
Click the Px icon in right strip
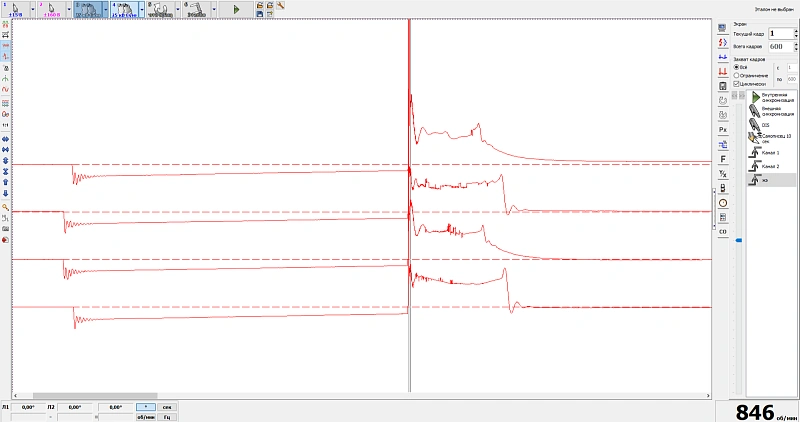pyautogui.click(x=722, y=130)
